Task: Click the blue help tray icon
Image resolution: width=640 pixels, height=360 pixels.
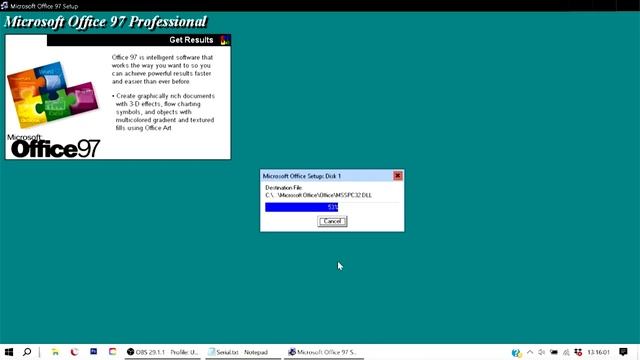Action: point(516,352)
